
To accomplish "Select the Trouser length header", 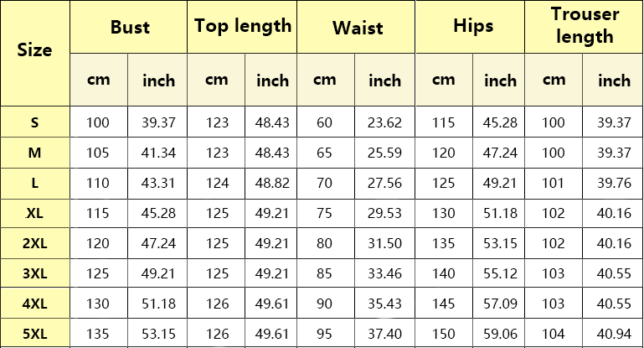I will coord(584,27).
